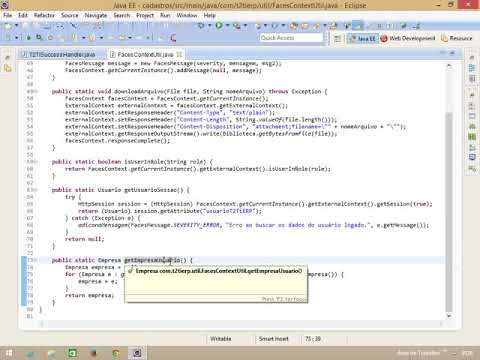
Task: Click the hover tooltip signature text
Action: pyautogui.click(x=218, y=271)
